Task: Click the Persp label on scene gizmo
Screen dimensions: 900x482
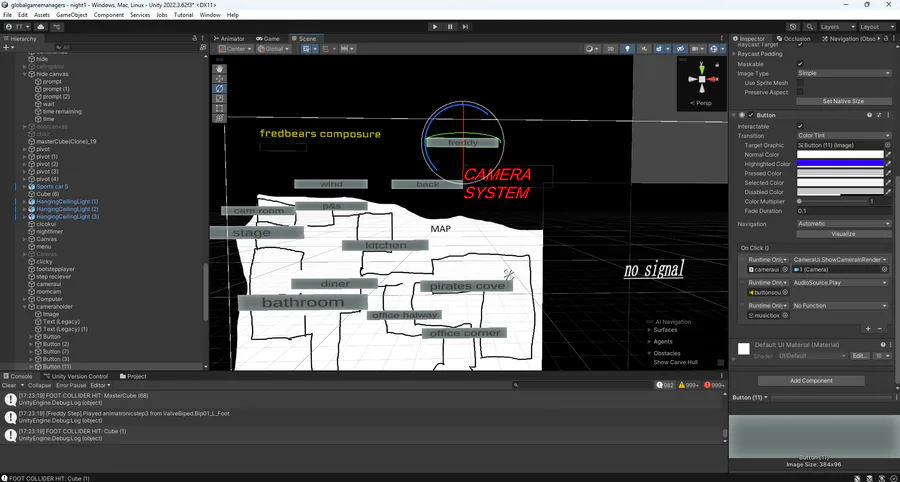Action: (x=701, y=103)
